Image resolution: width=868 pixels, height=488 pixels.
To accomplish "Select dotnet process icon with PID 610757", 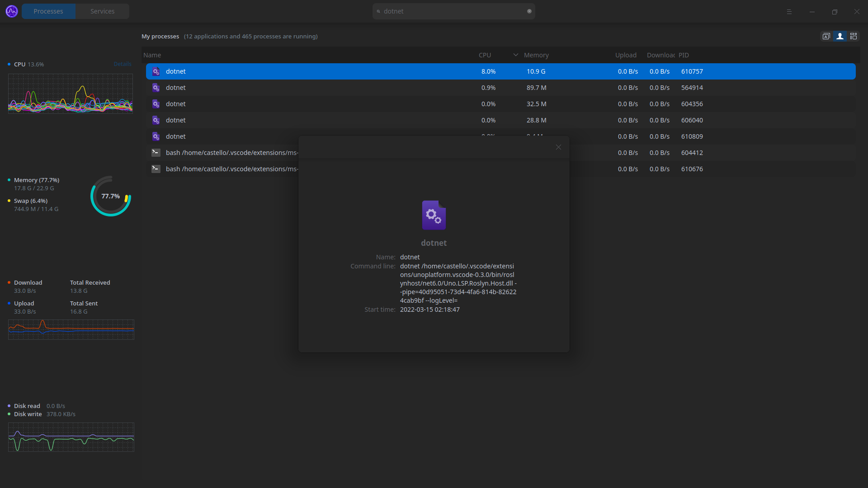I will pos(156,71).
